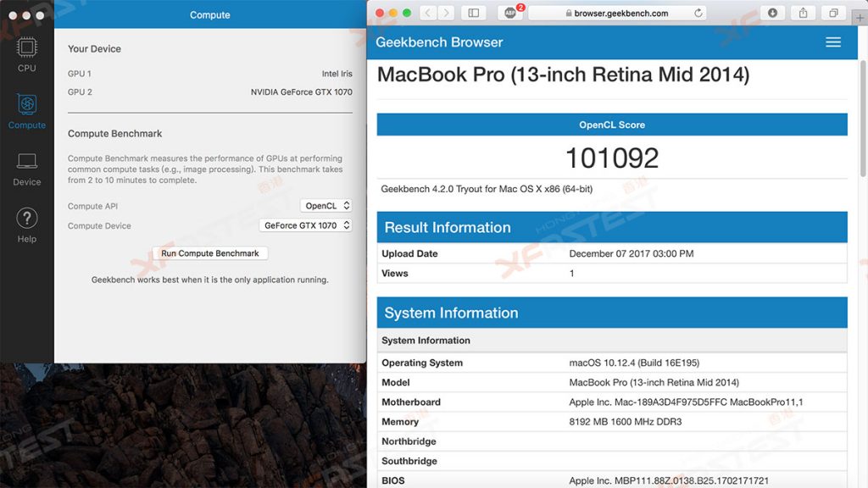Click the Safari share icon
Screen dimensions: 868x488
[x=803, y=13]
